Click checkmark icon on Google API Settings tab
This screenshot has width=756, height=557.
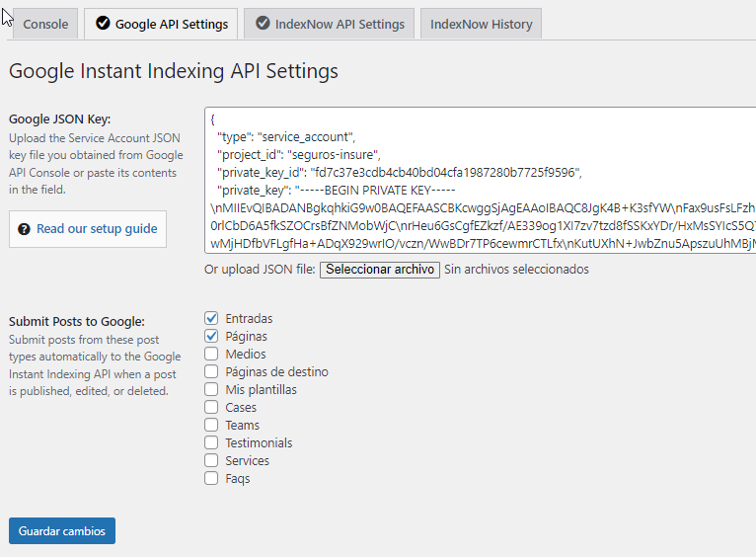(x=103, y=23)
